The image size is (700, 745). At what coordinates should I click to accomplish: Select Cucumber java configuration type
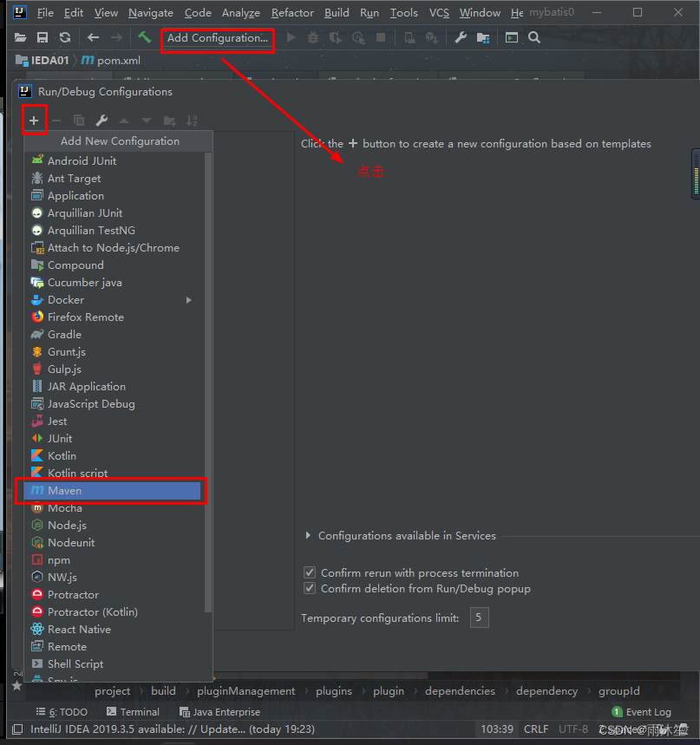click(114, 283)
